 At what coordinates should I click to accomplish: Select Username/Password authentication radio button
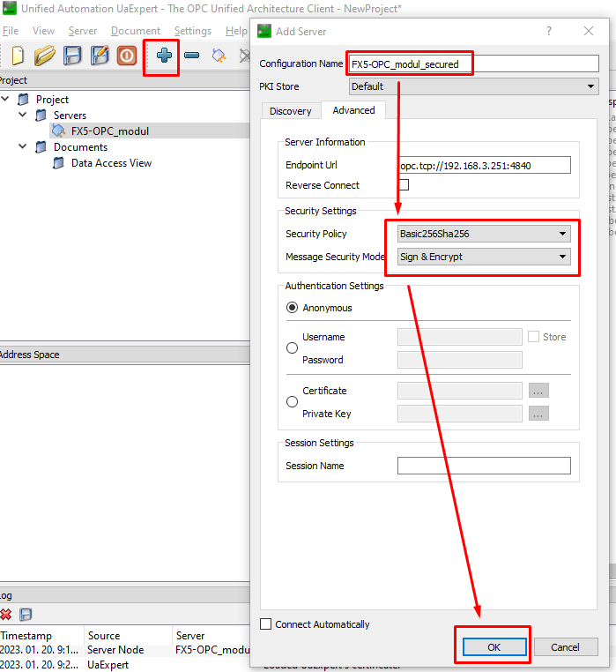(x=293, y=348)
